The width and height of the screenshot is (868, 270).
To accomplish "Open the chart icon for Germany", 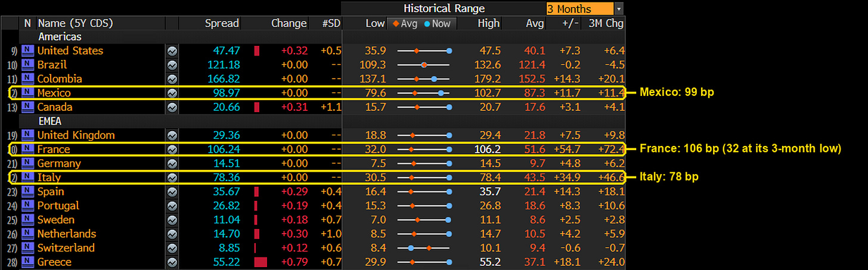I will pyautogui.click(x=172, y=163).
